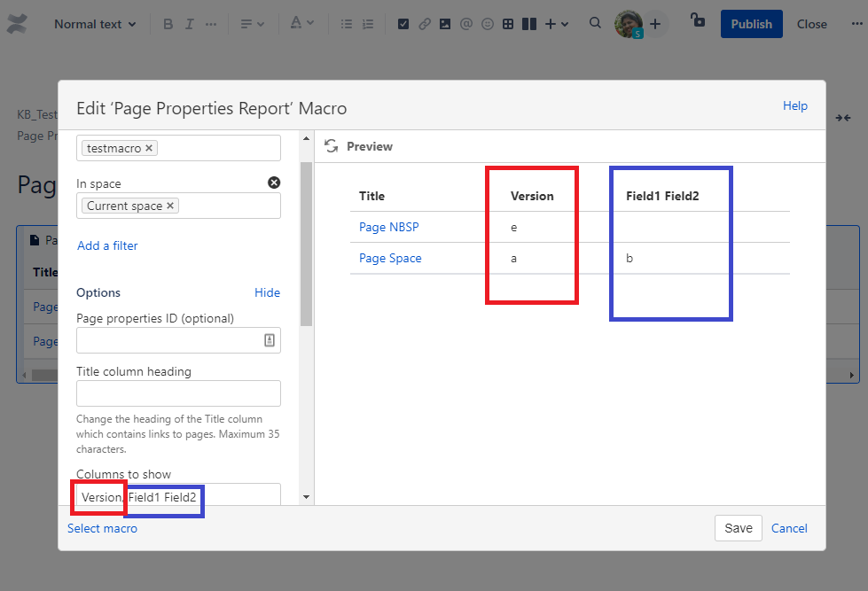Click the In space input field
Image resolution: width=868 pixels, height=591 pixels.
coord(178,206)
